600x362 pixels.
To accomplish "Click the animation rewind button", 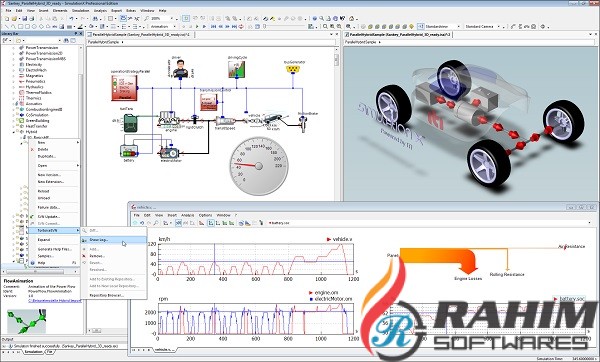I will click(x=221, y=26).
